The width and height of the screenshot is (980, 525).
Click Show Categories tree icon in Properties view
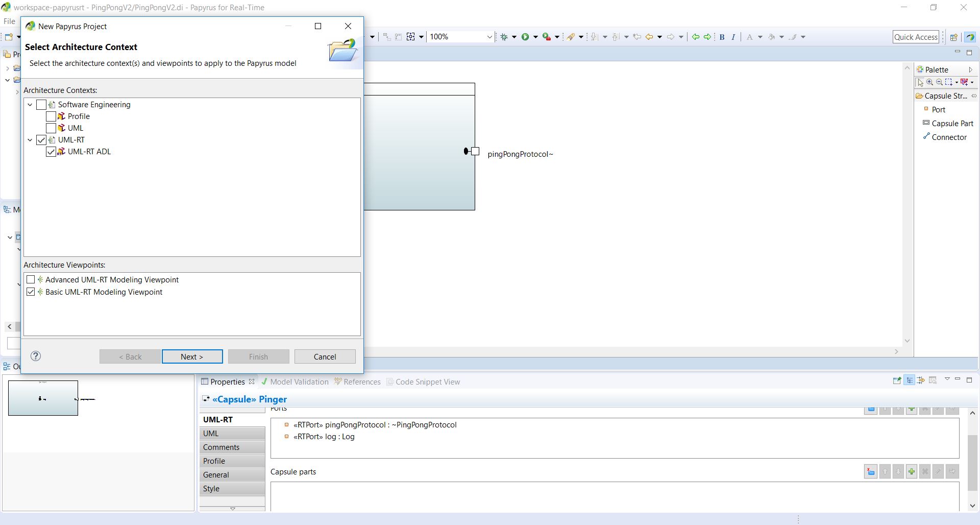[910, 380]
